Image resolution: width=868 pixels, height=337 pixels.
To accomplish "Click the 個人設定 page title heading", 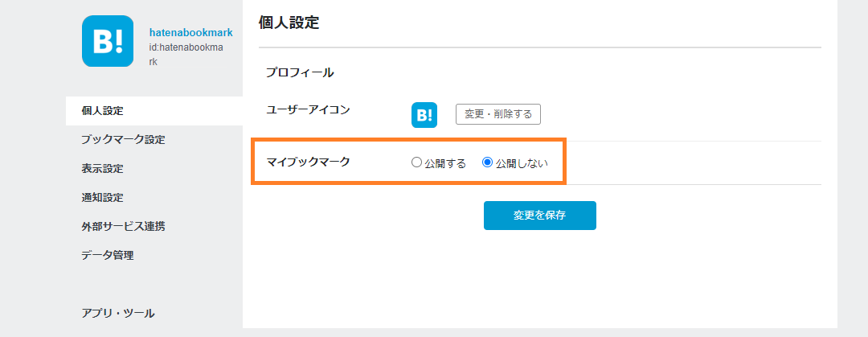I will [x=289, y=23].
